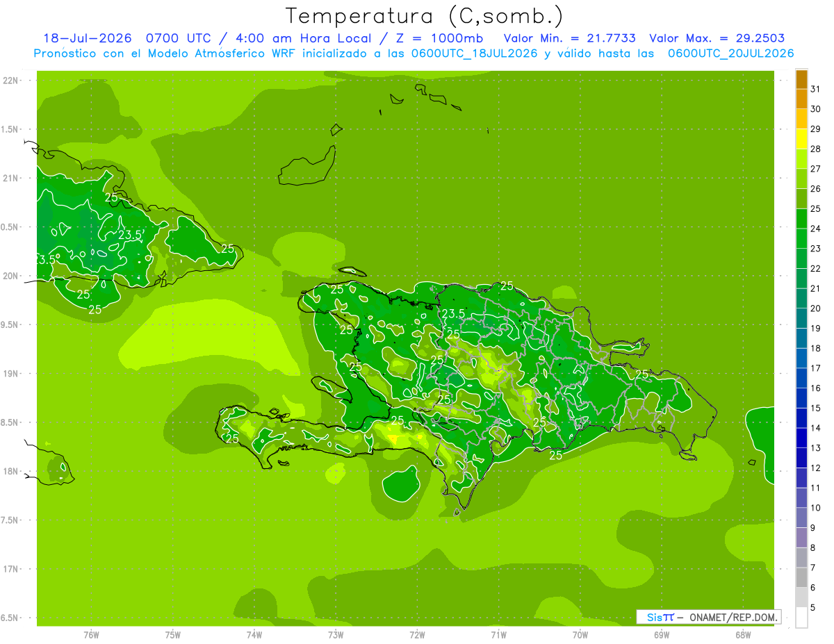Select the legend value "10"
The height and width of the screenshot is (644, 834).
pyautogui.click(x=816, y=508)
